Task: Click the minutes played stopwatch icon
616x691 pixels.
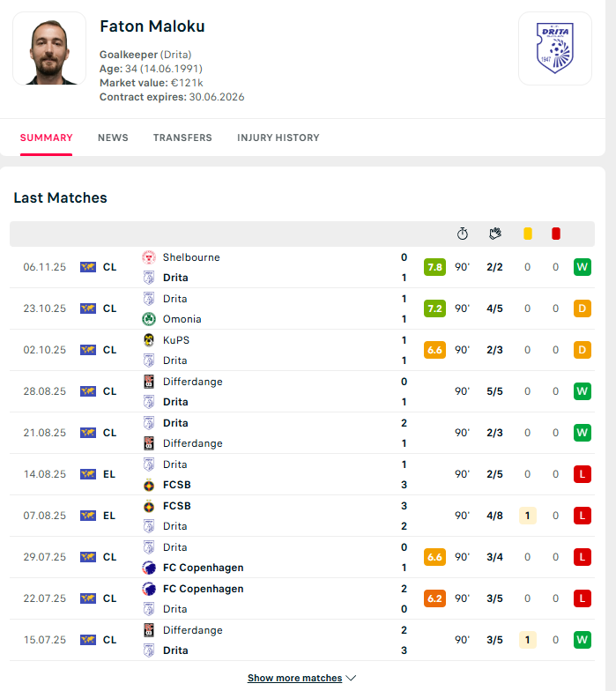Action: (x=463, y=234)
